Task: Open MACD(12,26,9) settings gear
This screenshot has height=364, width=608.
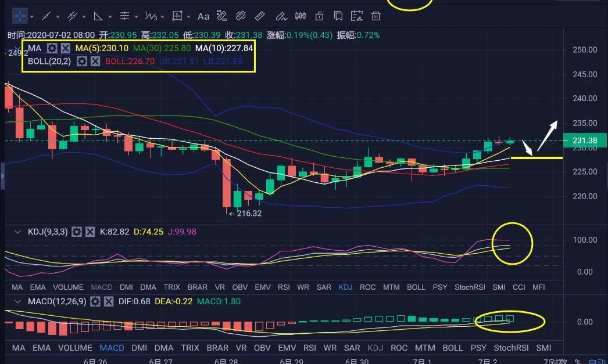Action: (95, 302)
